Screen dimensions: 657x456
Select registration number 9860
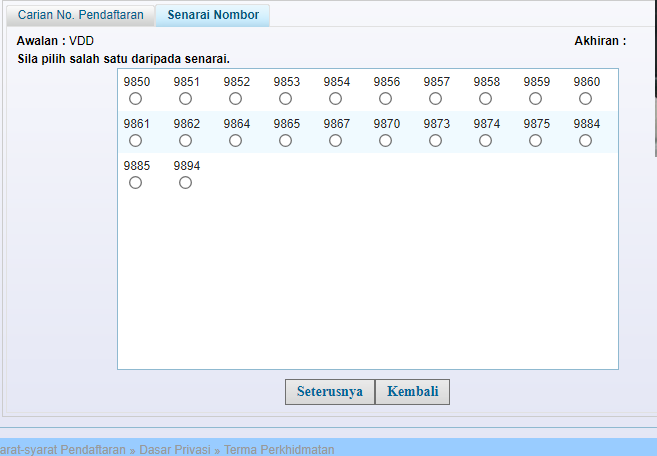pos(585,99)
